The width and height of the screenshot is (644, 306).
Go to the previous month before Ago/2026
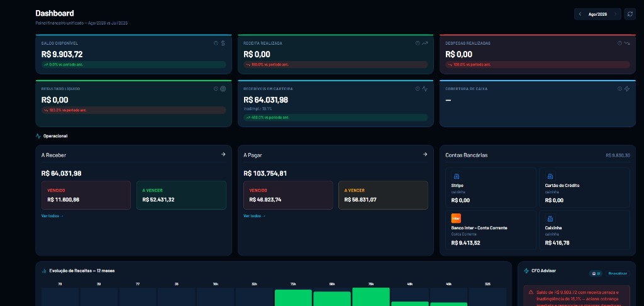tap(580, 14)
